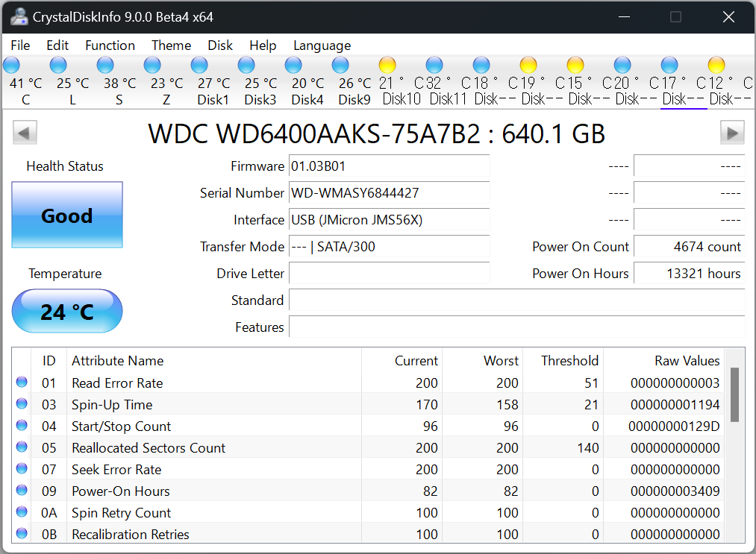Image resolution: width=756 pixels, height=554 pixels.
Task: Select the 15 °C yellow disk orb
Action: click(x=575, y=65)
